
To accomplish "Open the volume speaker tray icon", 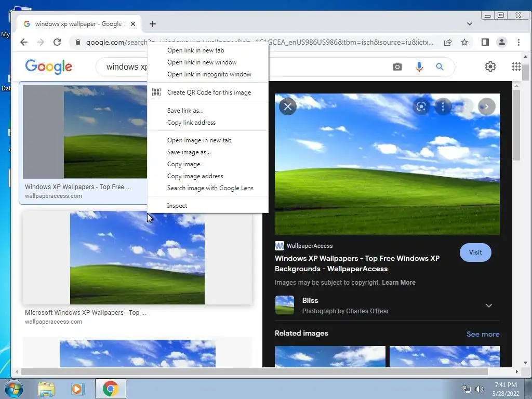I will (480, 389).
